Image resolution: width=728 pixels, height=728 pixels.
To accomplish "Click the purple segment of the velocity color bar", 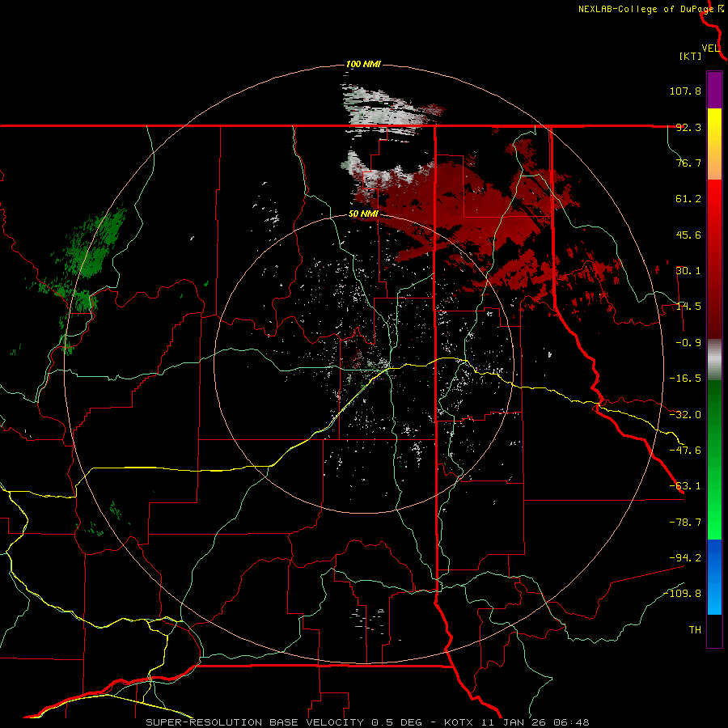I will pyautogui.click(x=714, y=90).
